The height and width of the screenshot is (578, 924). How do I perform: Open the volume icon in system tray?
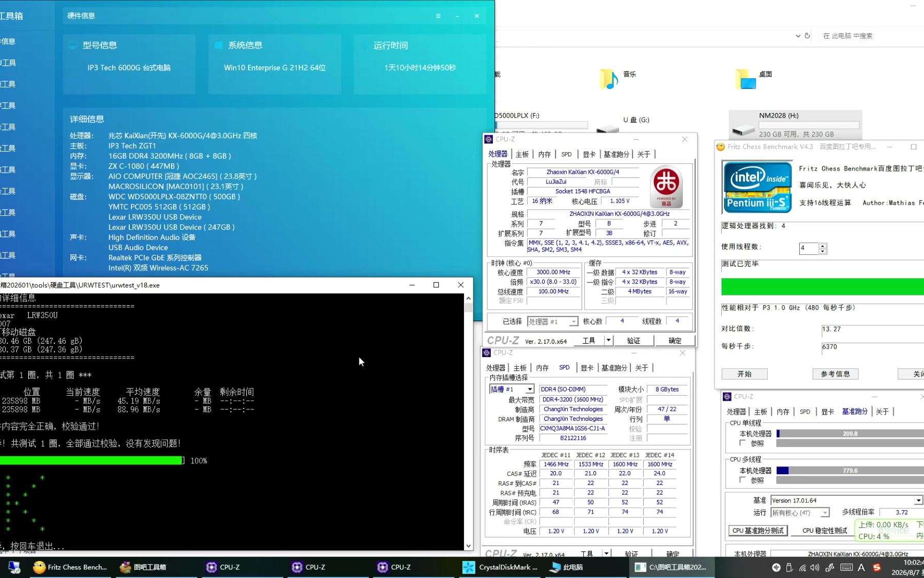click(815, 568)
